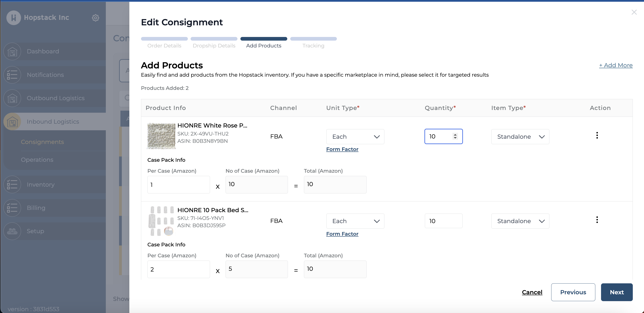
Task: Click the Setup sidebar icon
Action: [12, 231]
